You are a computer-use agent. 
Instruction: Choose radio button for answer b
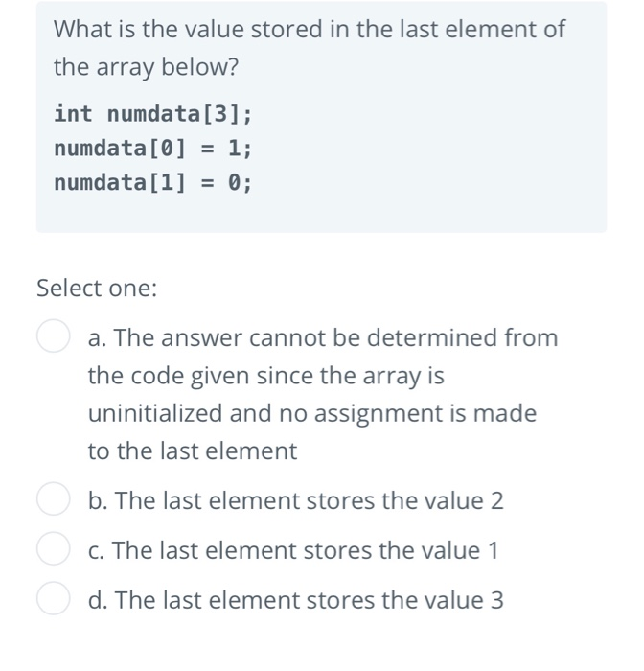53,499
